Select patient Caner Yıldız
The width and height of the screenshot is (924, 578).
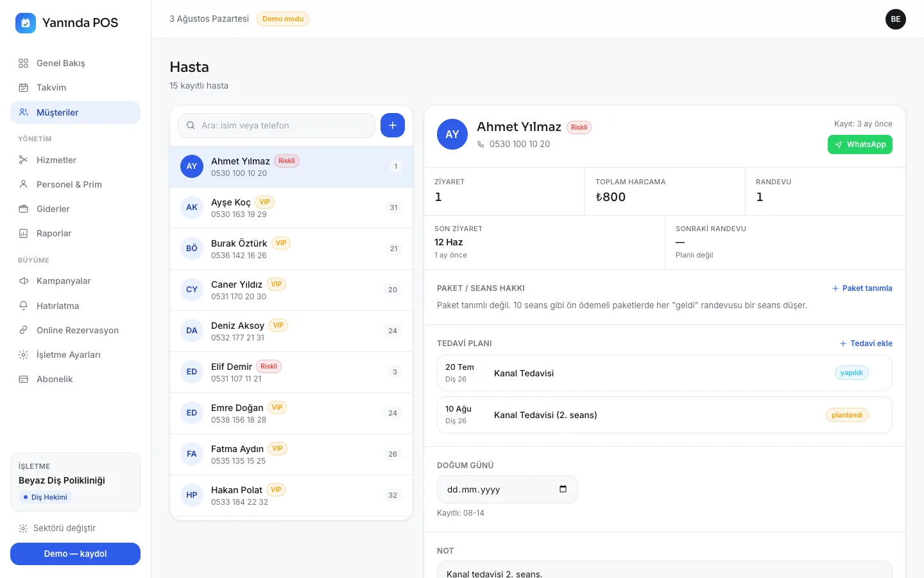point(291,290)
